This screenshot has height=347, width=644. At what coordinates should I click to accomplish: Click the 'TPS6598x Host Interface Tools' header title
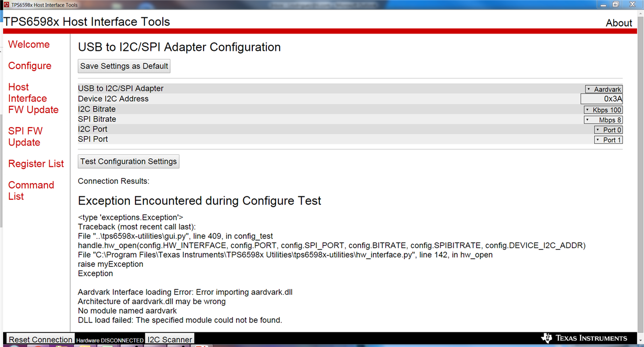87,22
